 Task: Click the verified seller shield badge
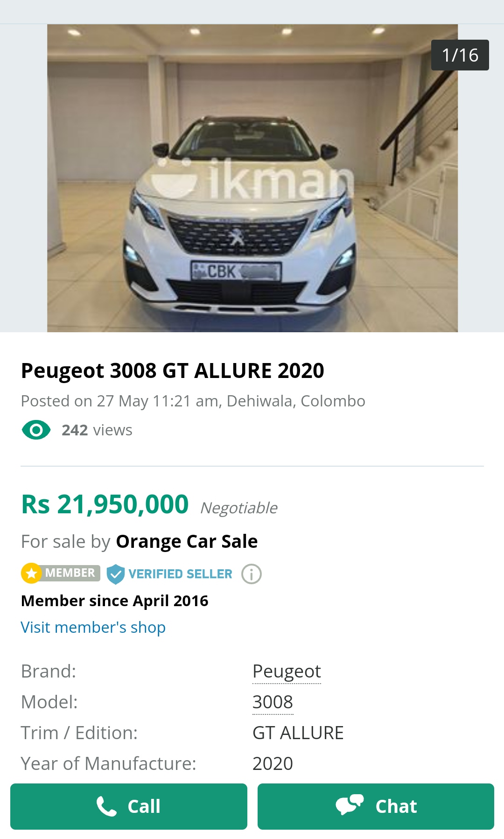coord(115,574)
